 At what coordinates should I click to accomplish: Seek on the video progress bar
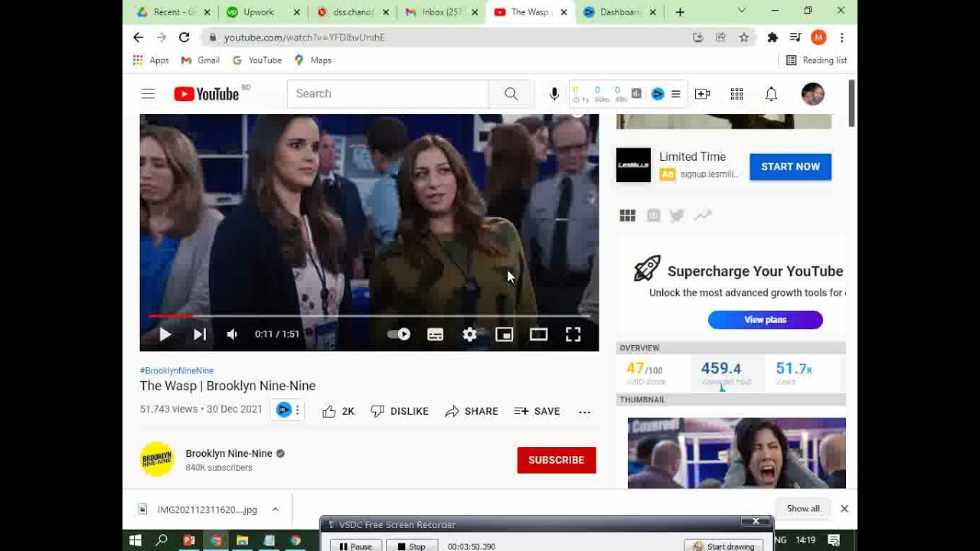click(x=369, y=315)
